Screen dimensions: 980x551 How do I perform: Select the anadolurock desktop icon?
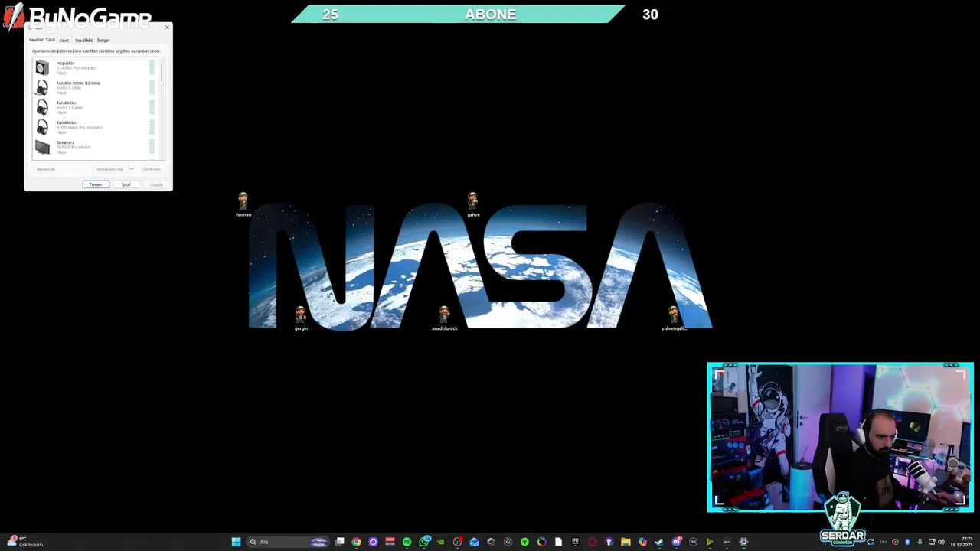(444, 318)
